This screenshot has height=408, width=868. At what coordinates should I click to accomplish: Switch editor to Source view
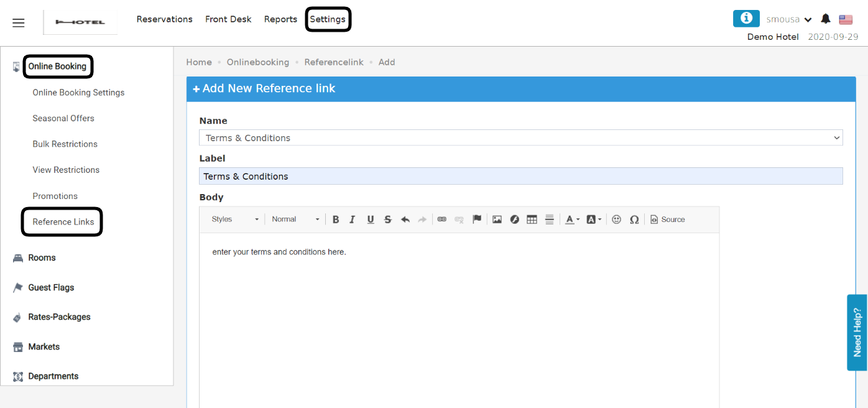point(668,220)
